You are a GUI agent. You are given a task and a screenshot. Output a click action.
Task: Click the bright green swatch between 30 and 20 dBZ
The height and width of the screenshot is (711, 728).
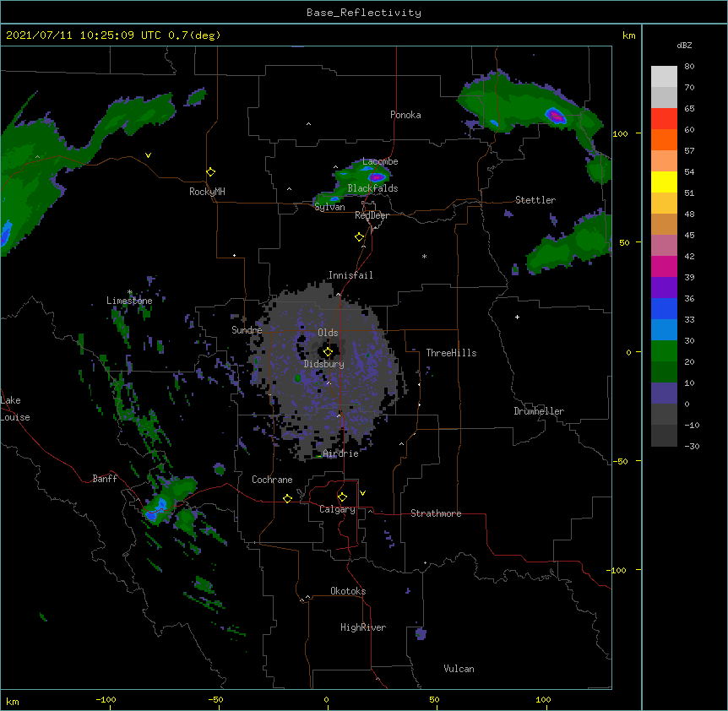tap(664, 351)
